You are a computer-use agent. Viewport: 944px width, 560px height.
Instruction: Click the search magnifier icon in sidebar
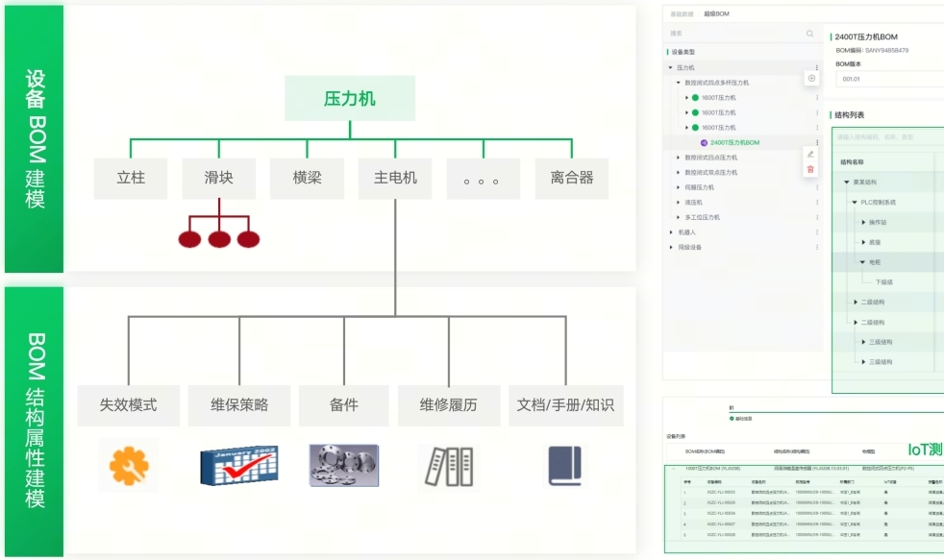point(809,34)
